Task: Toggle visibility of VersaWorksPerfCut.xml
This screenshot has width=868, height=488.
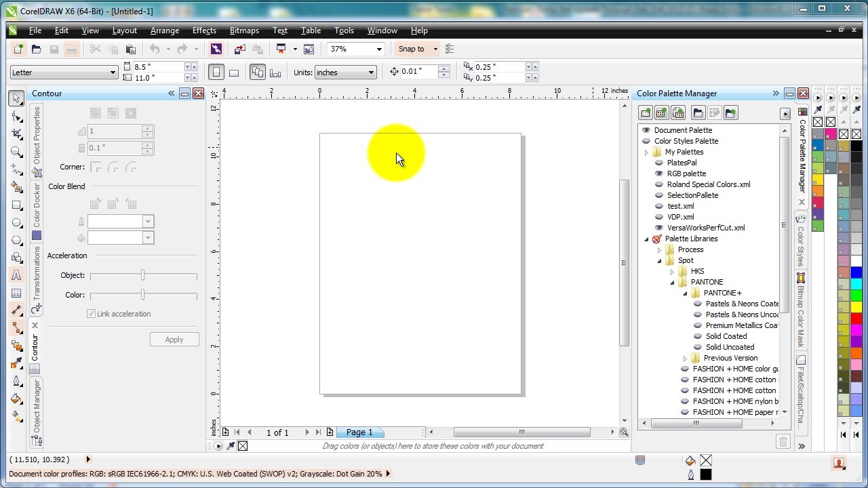Action: click(x=659, y=228)
